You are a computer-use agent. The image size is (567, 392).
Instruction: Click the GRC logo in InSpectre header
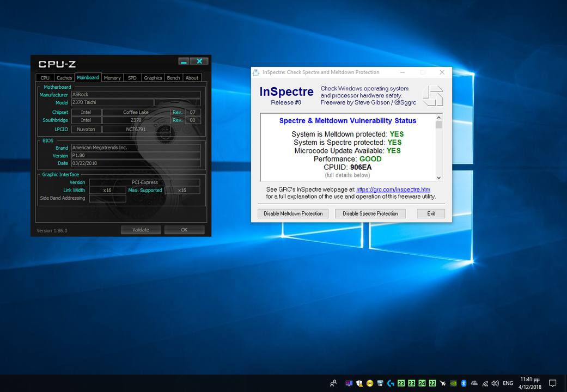(x=433, y=95)
